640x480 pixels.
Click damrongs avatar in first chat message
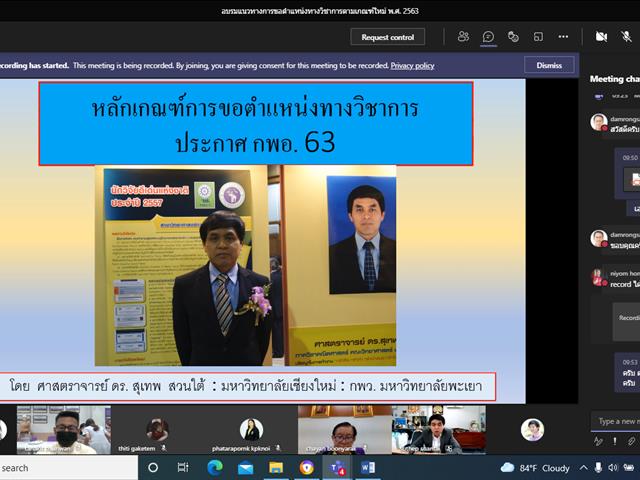click(598, 122)
